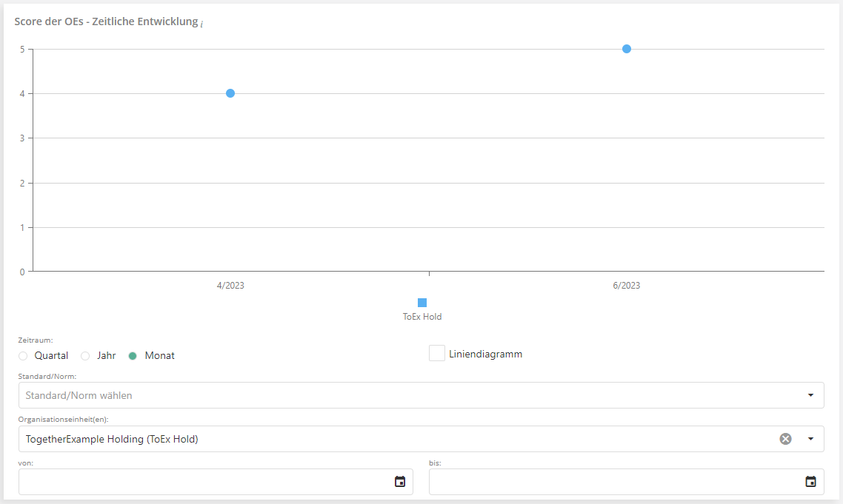843x504 pixels.
Task: Select the Jahr radio button
Action: (x=85, y=356)
